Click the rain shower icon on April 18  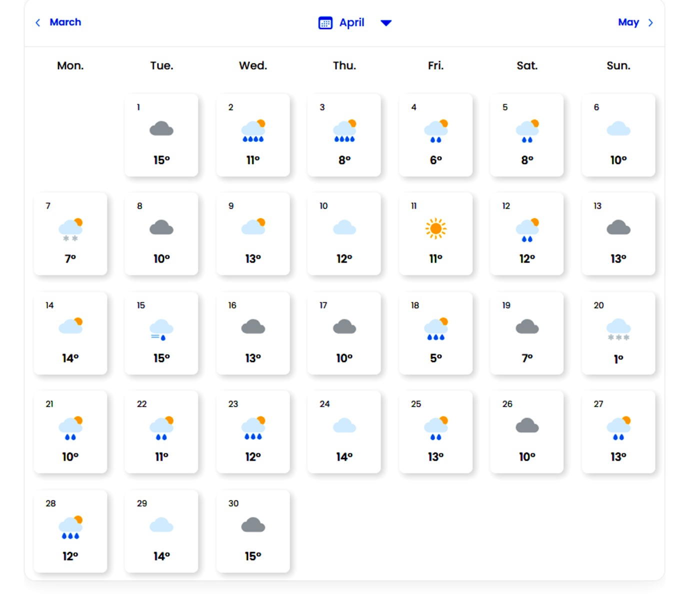435,329
